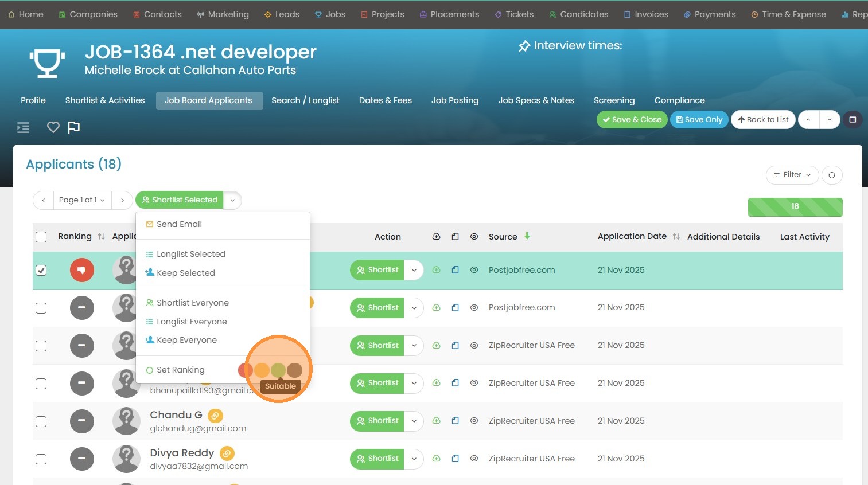This screenshot has height=485, width=868.
Task: Go to previous record with up arrow
Action: 808,119
